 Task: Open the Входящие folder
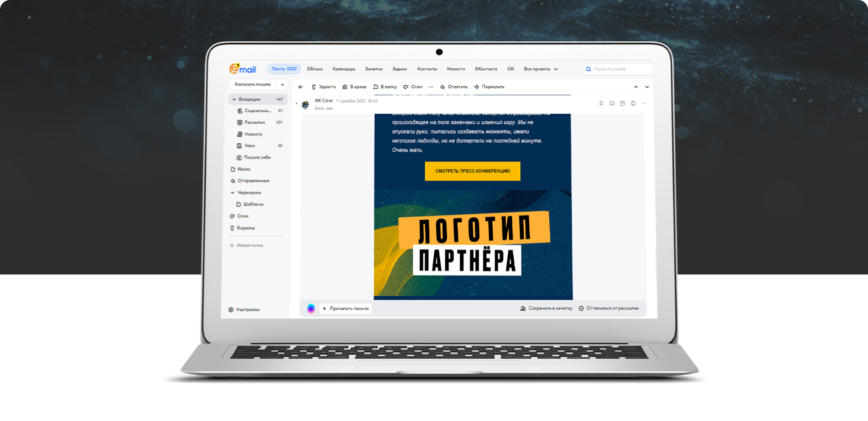tap(258, 99)
